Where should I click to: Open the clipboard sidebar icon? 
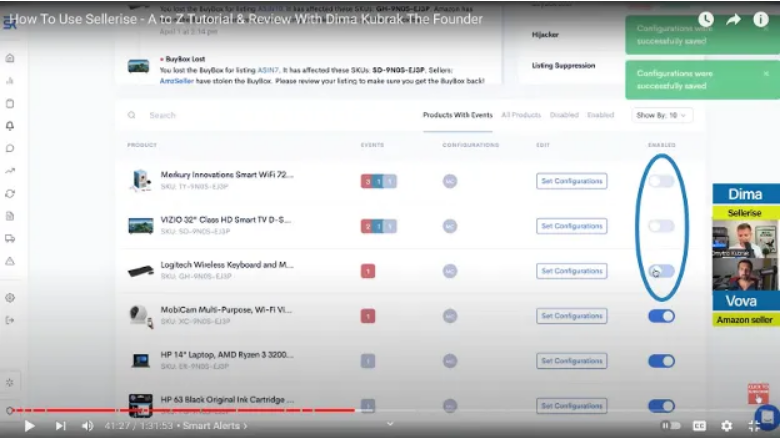tap(10, 104)
